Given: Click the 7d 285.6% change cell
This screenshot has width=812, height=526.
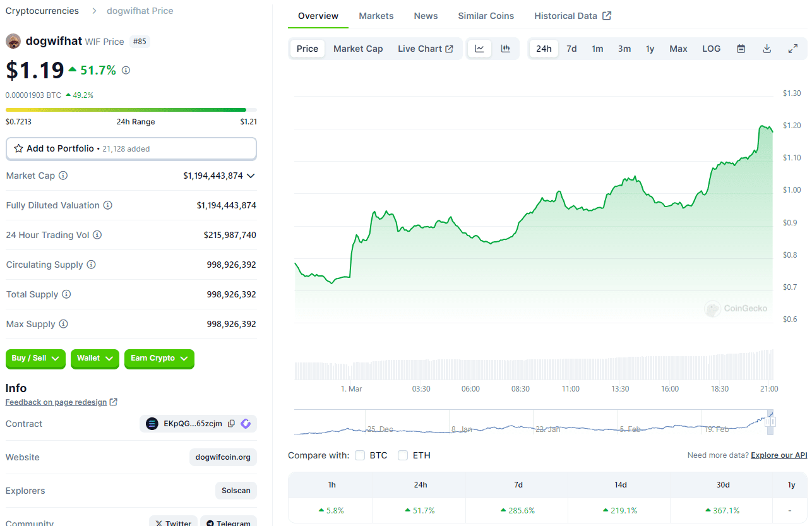Looking at the screenshot, I should [x=517, y=510].
